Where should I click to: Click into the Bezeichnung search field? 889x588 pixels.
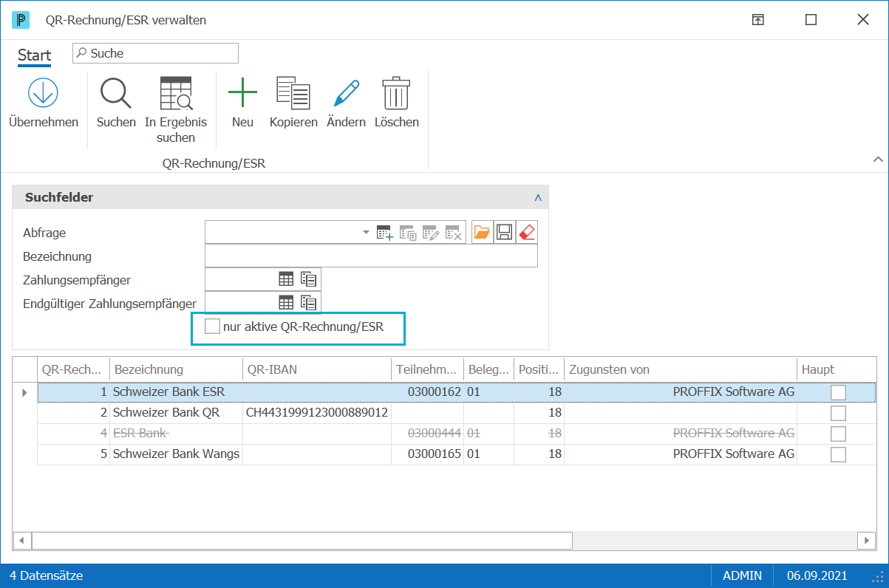click(371, 256)
